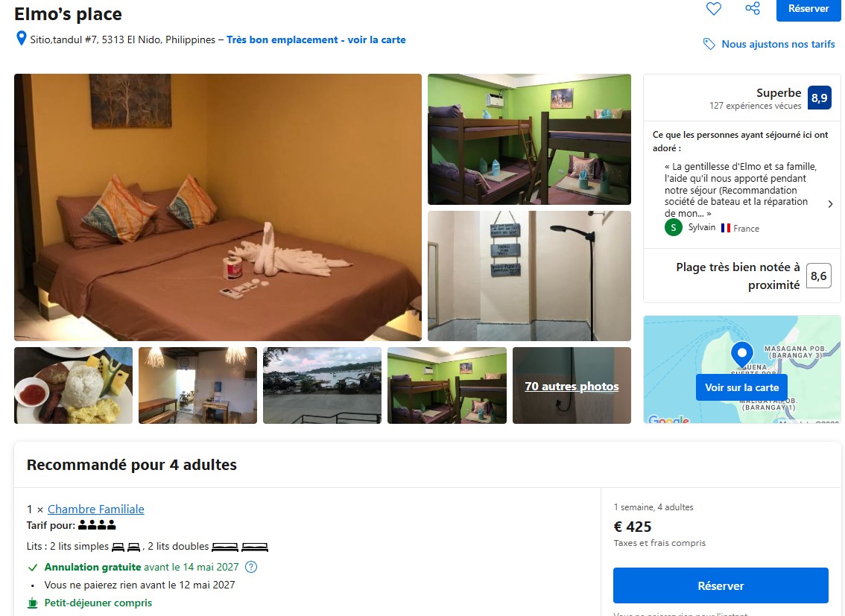Open the breakfast plate thumbnail photo
This screenshot has width=845, height=616.
click(x=73, y=386)
